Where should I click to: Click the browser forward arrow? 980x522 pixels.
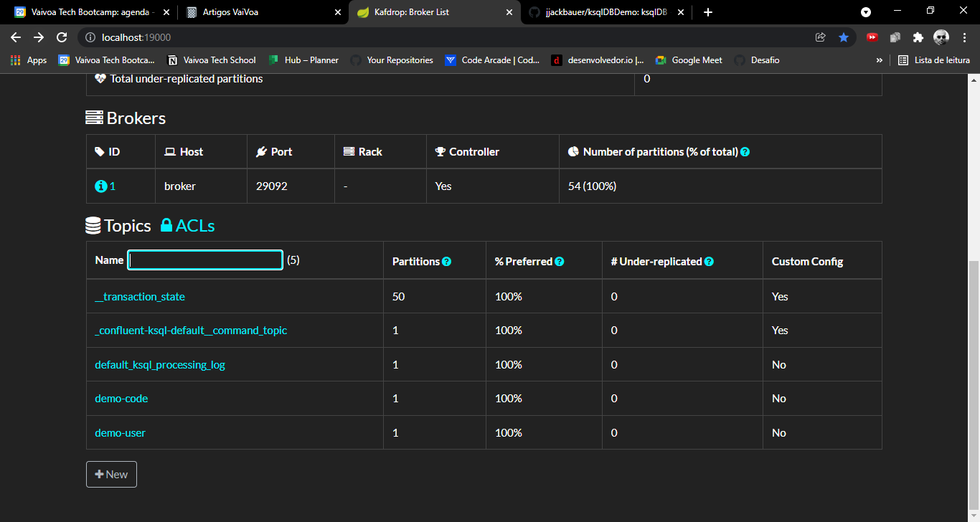tap(39, 37)
